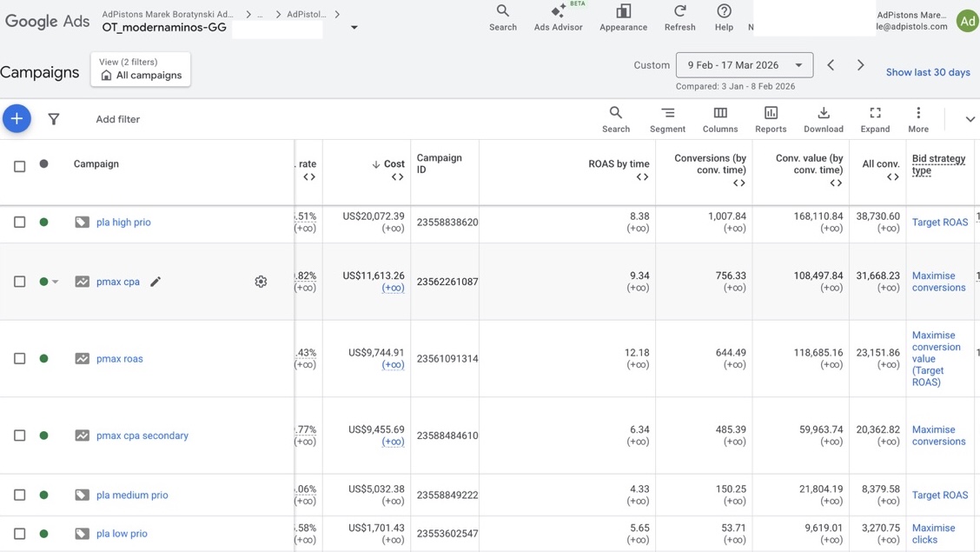Open settings gear for pmax cpa

click(x=261, y=282)
